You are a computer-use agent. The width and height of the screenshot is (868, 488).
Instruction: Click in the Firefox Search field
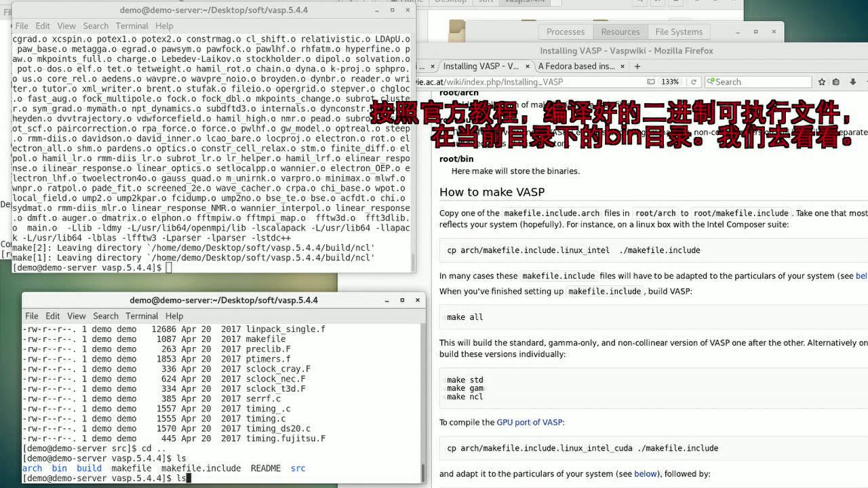point(759,82)
